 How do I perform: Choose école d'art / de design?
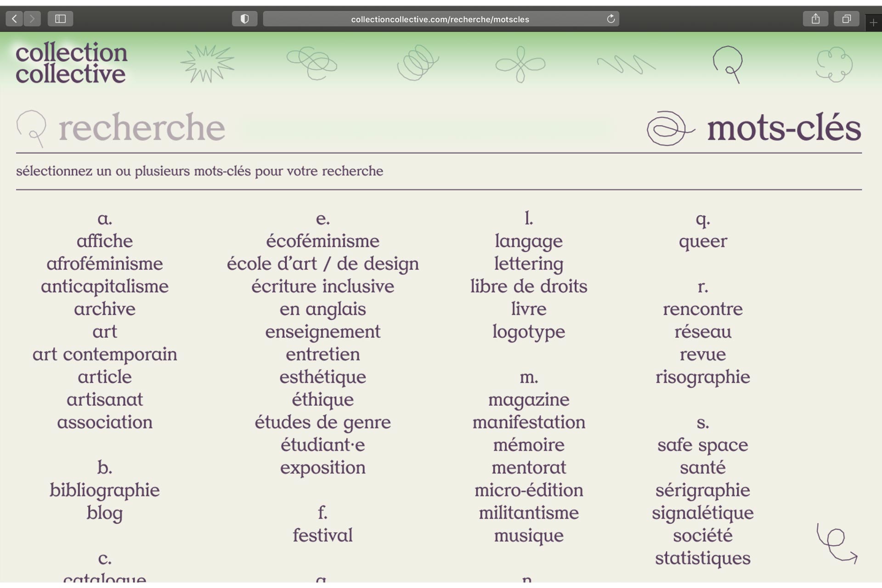[x=323, y=264]
